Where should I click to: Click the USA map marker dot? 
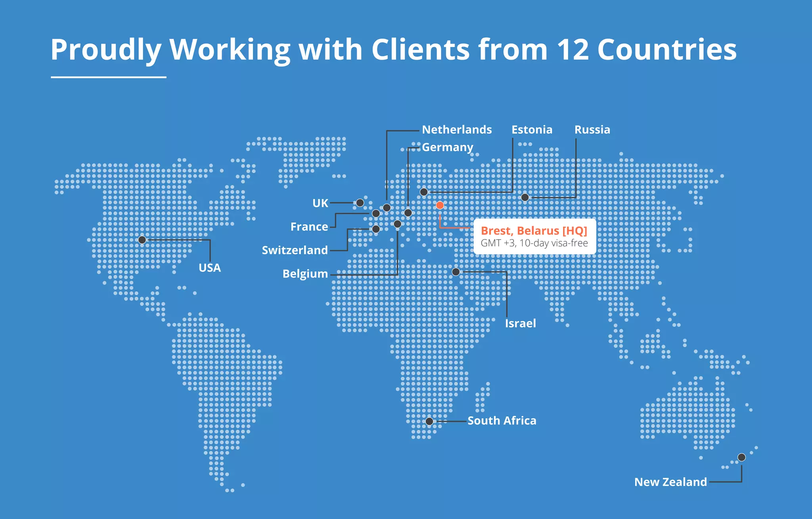(x=142, y=240)
